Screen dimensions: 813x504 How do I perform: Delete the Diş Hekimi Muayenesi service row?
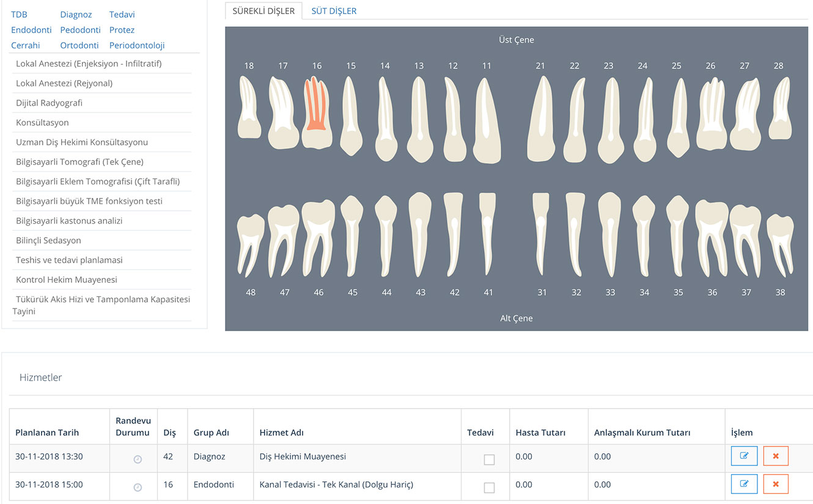click(x=776, y=456)
